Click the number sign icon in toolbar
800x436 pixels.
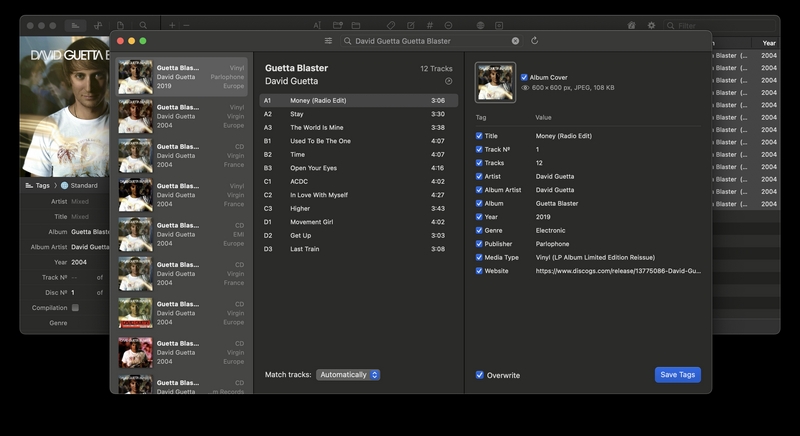point(430,25)
